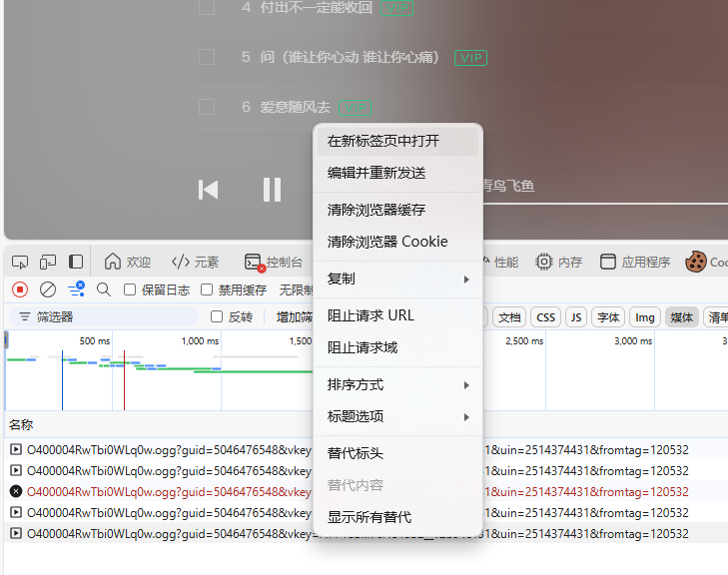This screenshot has width=728, height=575.
Task: Expand the 复制 submenu
Action: pyautogui.click(x=397, y=279)
